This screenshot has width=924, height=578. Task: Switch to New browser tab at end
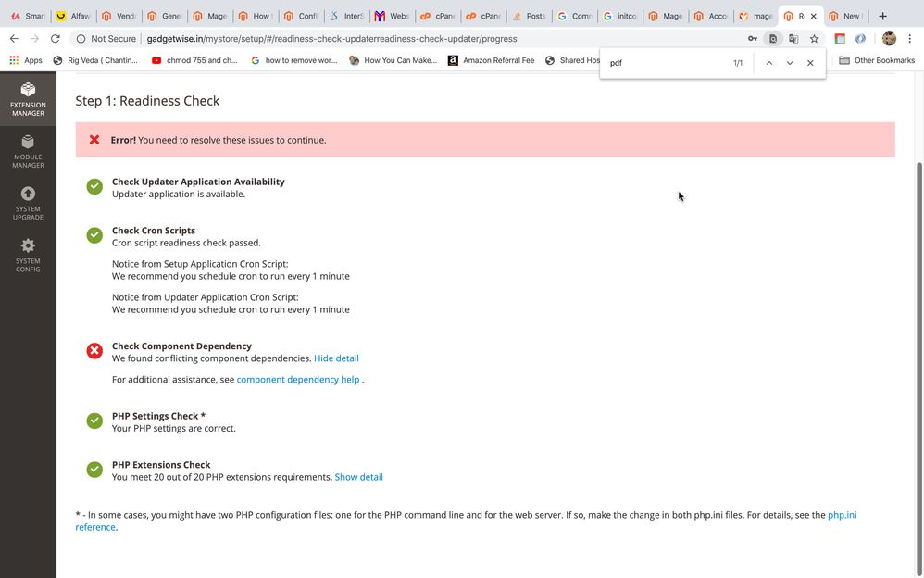click(846, 16)
